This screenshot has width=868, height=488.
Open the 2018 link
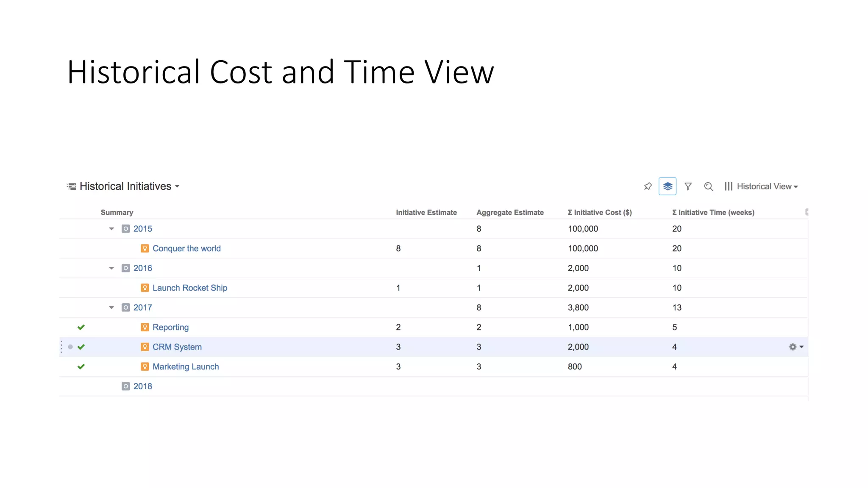tap(143, 386)
